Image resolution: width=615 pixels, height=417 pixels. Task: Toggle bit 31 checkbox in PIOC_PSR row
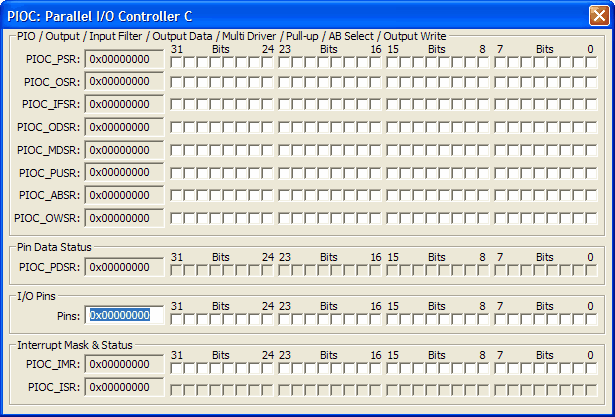coord(176,63)
